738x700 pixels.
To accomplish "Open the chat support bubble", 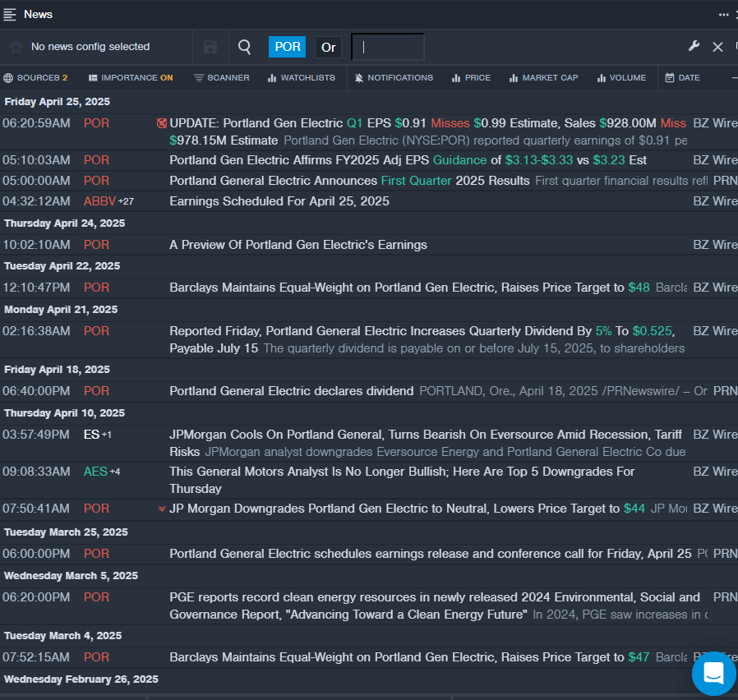I will click(x=713, y=673).
